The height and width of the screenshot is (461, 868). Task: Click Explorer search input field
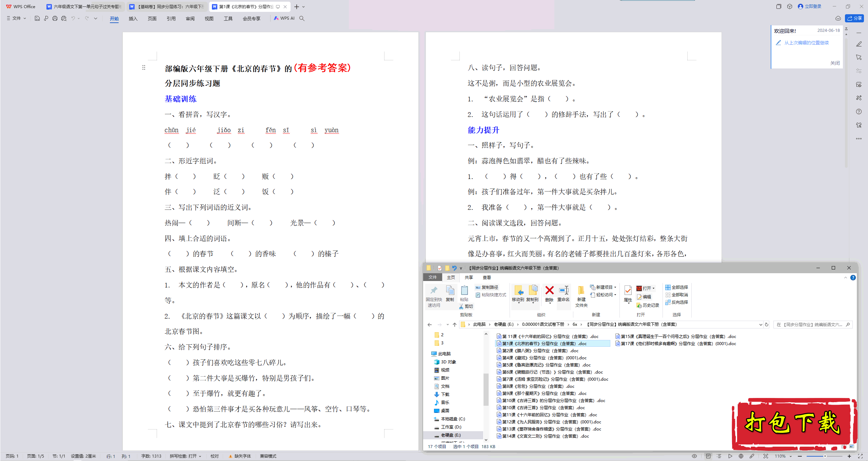click(813, 325)
